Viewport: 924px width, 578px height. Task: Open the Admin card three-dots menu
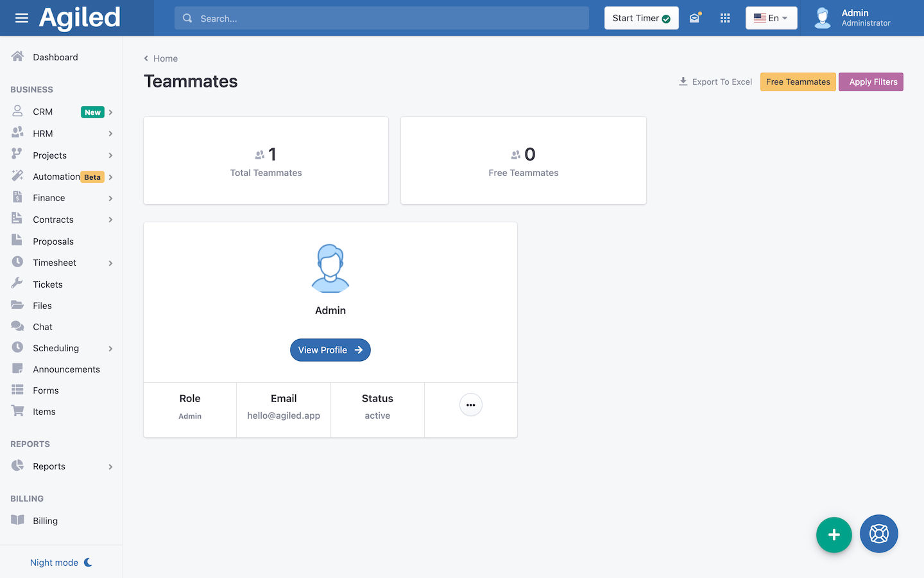click(471, 405)
